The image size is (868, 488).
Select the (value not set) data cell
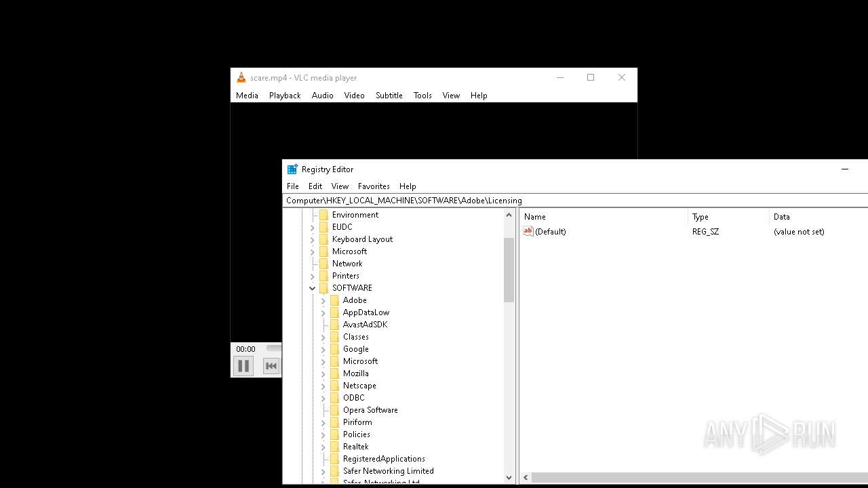click(x=799, y=232)
